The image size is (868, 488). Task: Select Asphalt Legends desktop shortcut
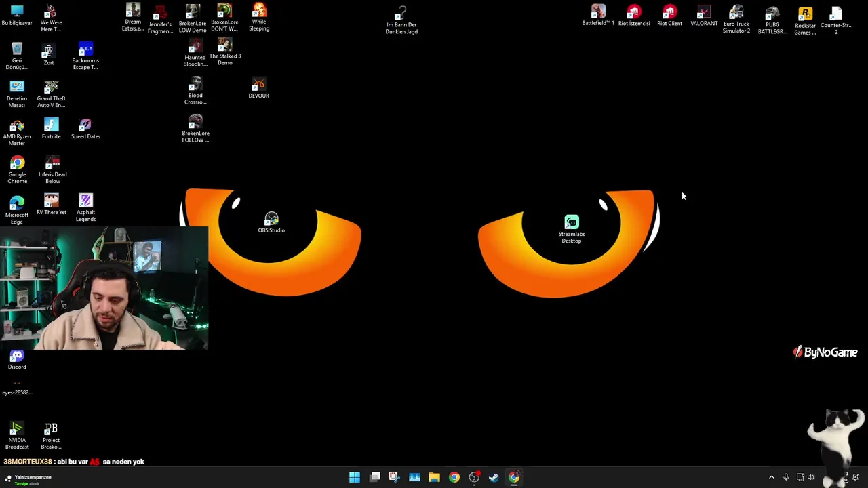(85, 207)
